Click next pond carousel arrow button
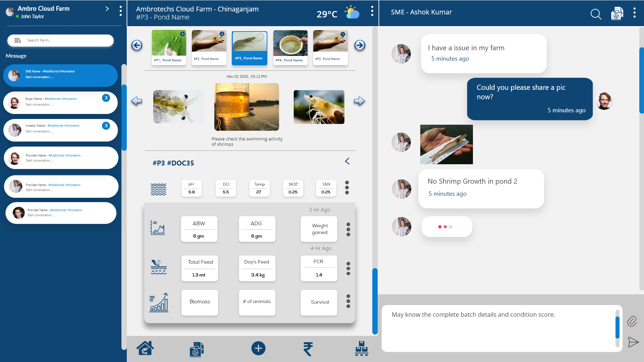Viewport: 644px width, 362px height. tap(360, 45)
